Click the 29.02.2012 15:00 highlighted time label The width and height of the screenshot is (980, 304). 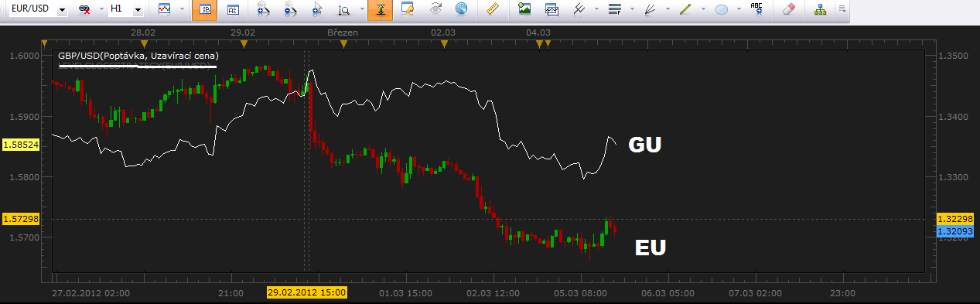[307, 293]
